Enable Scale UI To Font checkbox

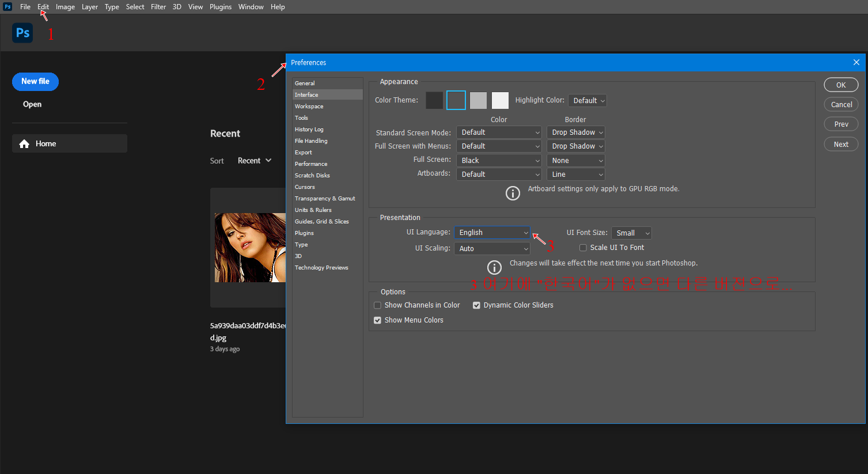[x=583, y=248]
